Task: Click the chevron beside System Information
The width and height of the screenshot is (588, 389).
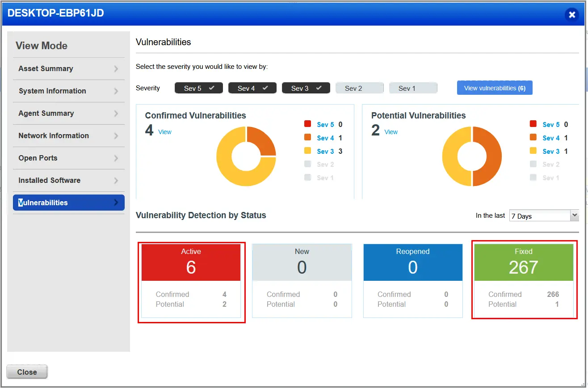Action: click(x=116, y=91)
